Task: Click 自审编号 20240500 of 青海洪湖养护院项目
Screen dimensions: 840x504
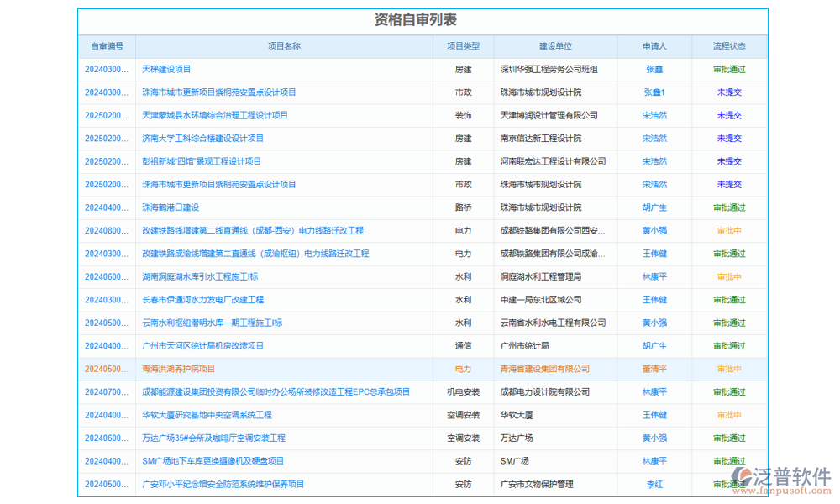Action: click(x=106, y=368)
